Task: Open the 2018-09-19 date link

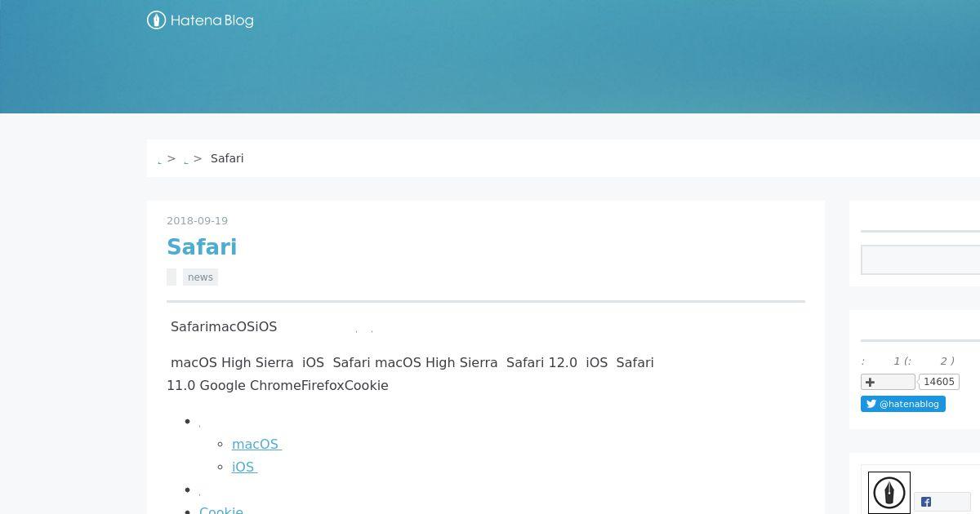Action: (x=197, y=221)
